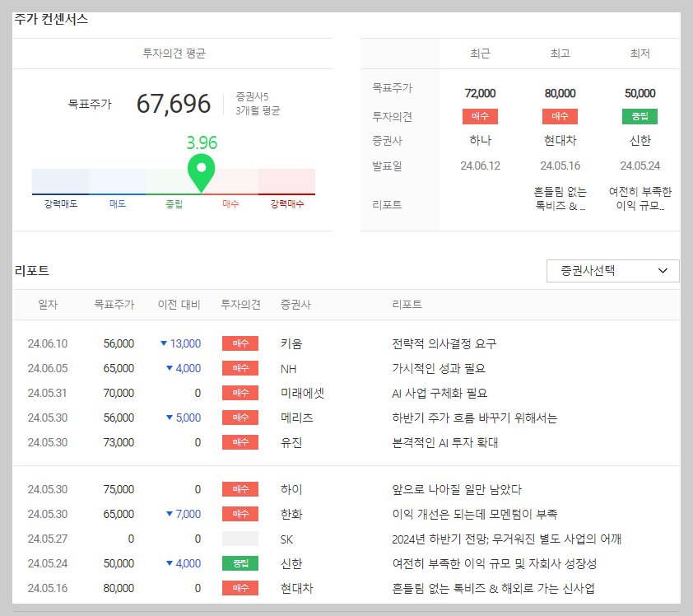The image size is (693, 616).
Task: Click the 매수 badge in 키움 row
Action: pos(240,343)
